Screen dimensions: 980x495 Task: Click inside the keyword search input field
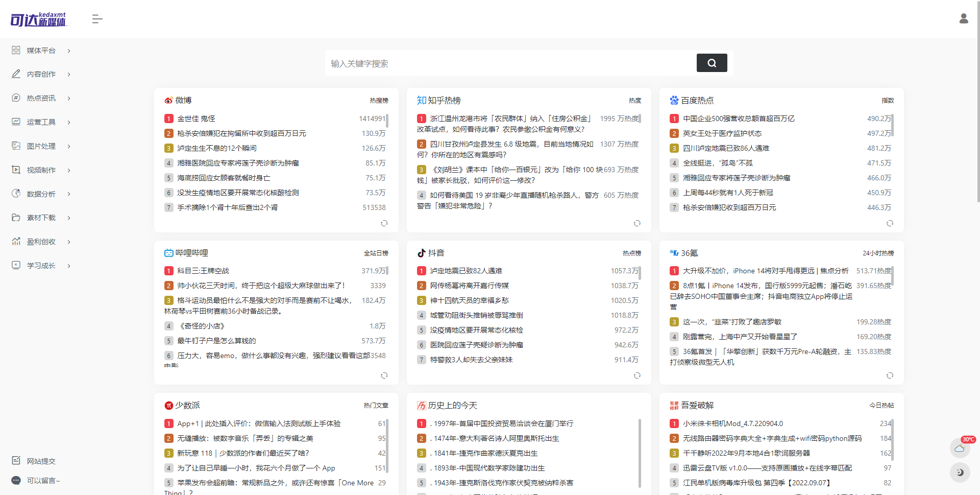(x=510, y=63)
